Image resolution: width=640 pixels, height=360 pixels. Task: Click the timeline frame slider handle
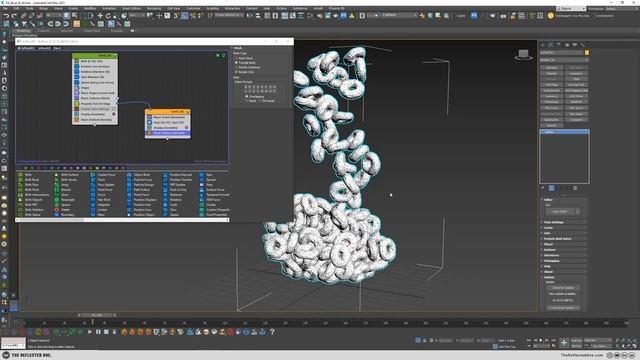(97, 315)
